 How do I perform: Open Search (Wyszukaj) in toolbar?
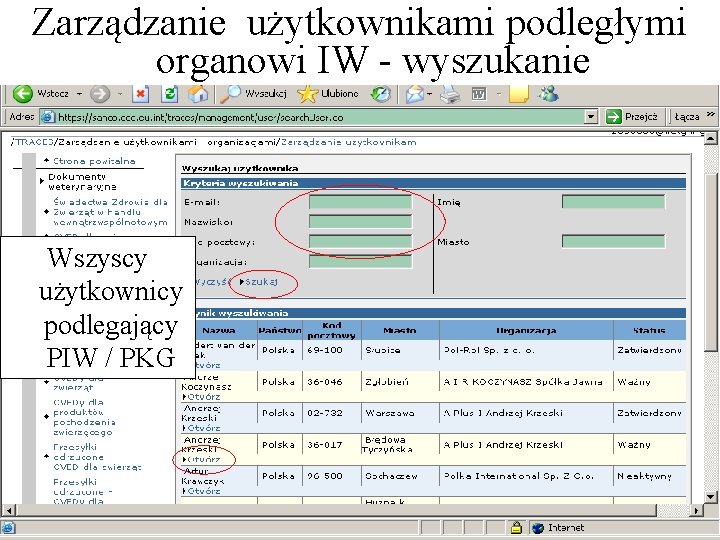[253, 94]
